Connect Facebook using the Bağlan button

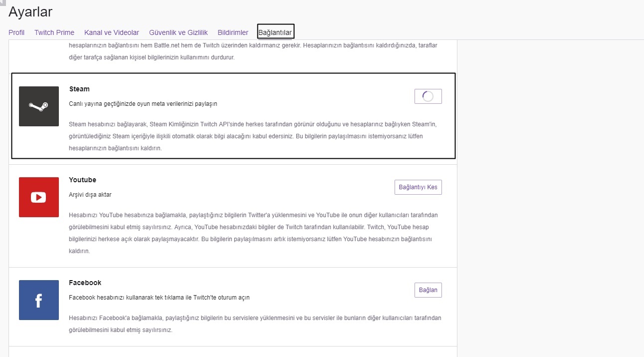[x=428, y=290]
